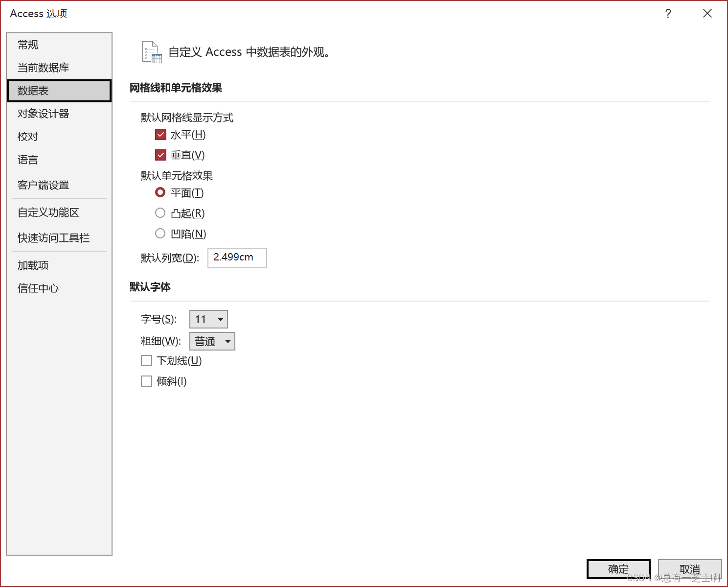Image resolution: width=728 pixels, height=587 pixels.
Task: Go to the 校对 category
Action: click(x=59, y=137)
